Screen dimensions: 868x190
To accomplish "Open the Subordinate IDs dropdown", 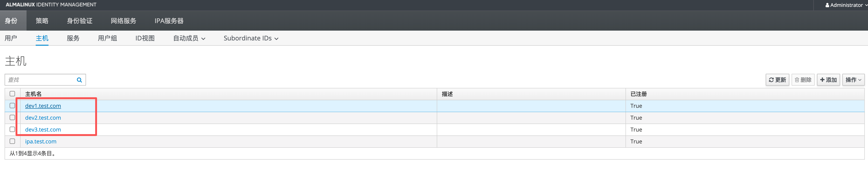I will coord(251,38).
